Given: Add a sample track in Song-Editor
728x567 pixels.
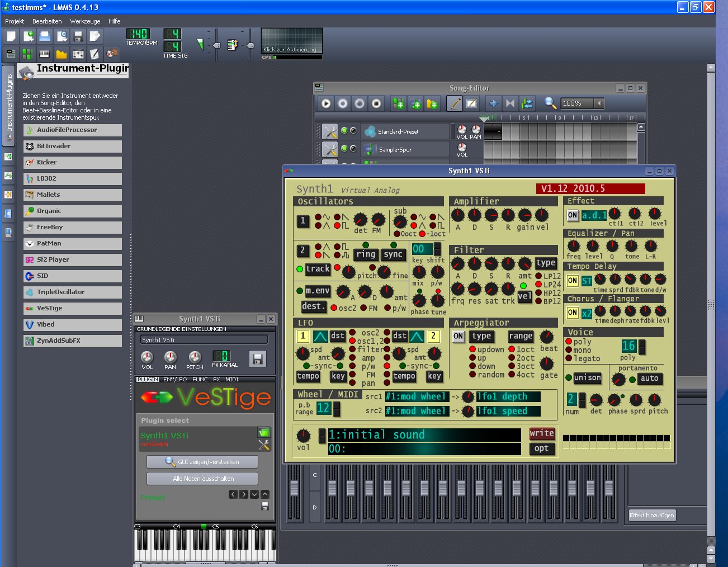Looking at the screenshot, I should 415,103.
